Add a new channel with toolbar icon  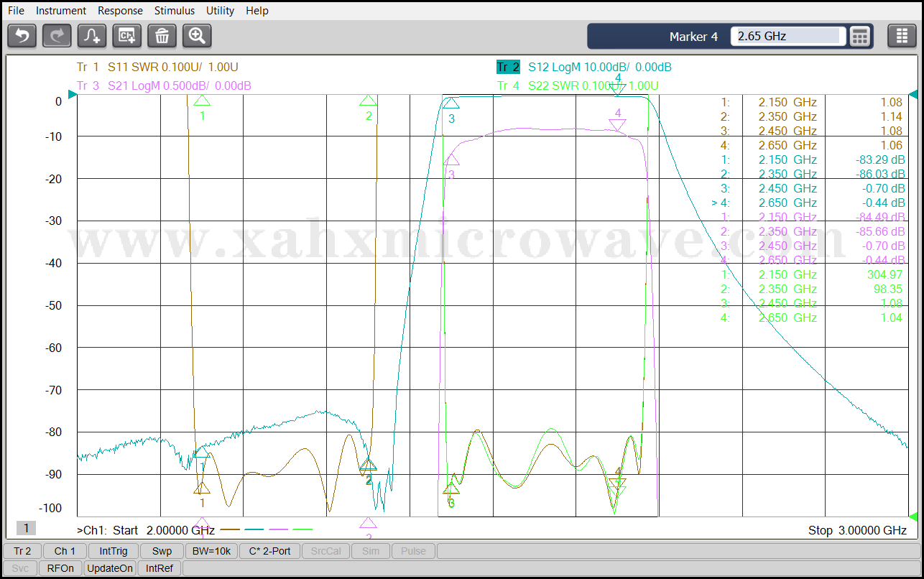click(x=127, y=35)
